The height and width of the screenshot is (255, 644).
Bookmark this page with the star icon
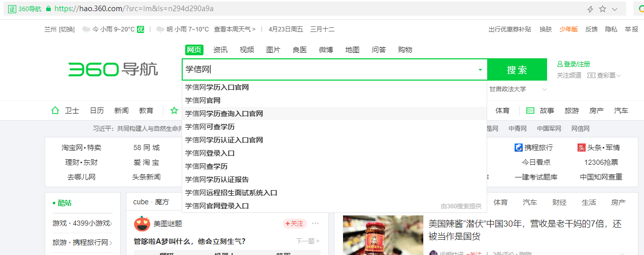tap(602, 9)
